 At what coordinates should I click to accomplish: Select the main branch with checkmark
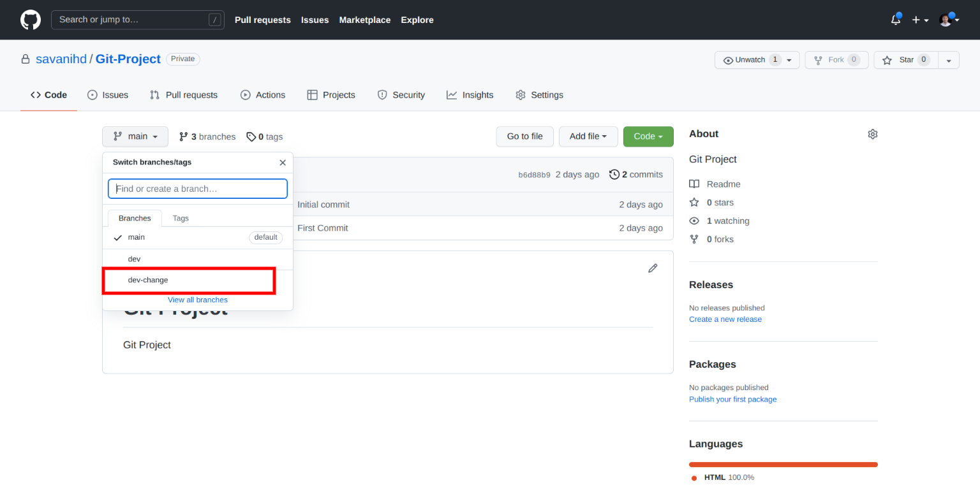tap(137, 237)
